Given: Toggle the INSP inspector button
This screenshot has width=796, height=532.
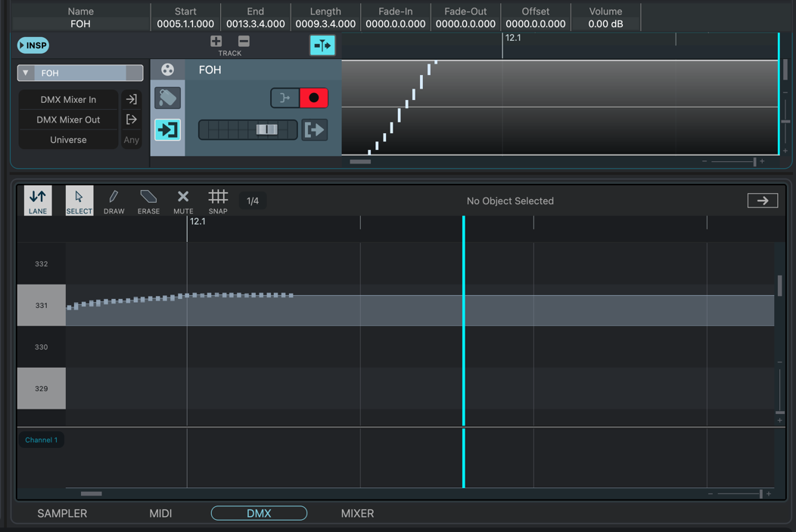Looking at the screenshot, I should (33, 45).
